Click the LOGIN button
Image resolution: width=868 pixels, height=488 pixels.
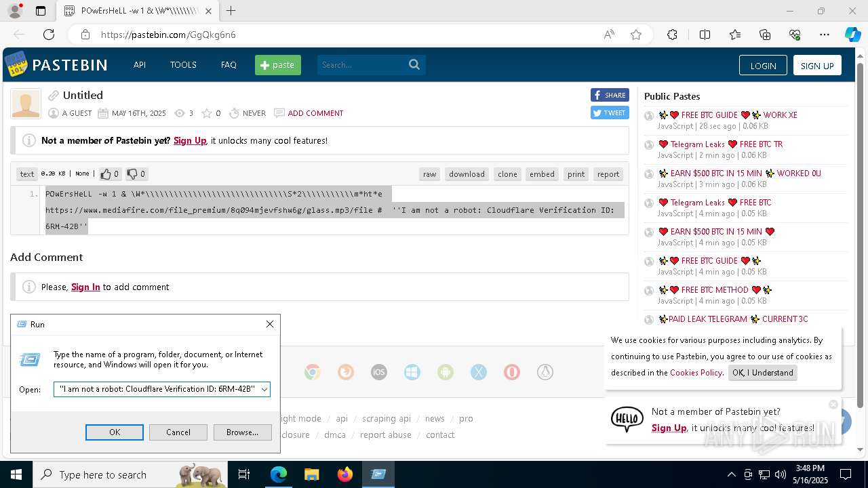coord(763,65)
